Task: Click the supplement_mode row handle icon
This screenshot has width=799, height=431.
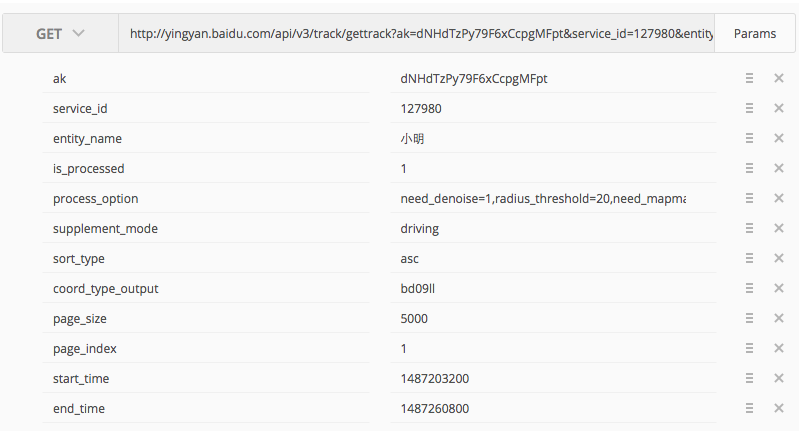Action: (749, 229)
